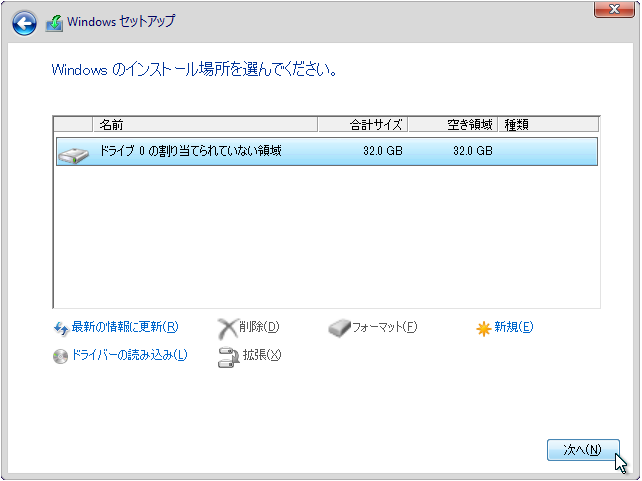
Task: Open 最新の情報に更新(R) link
Action: pos(125,327)
